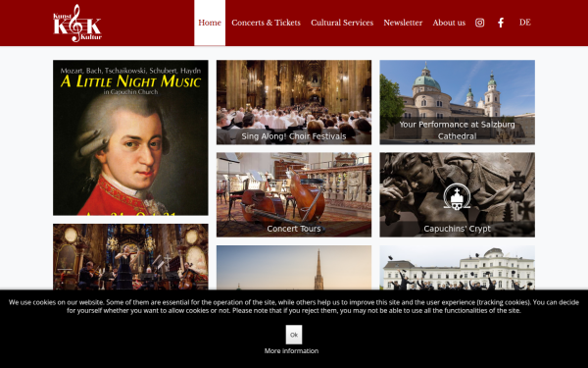The width and height of the screenshot is (588, 368).
Task: Open A Little Night Music poster
Action: tap(130, 137)
